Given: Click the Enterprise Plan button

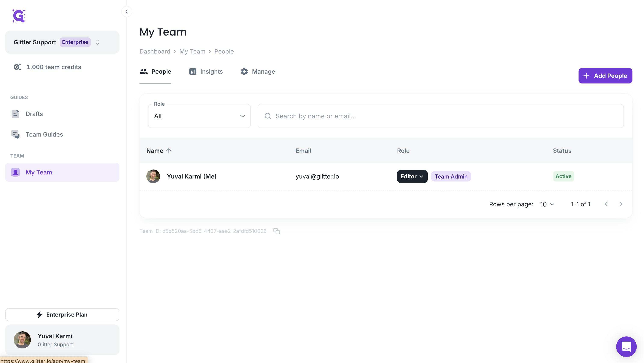Looking at the screenshot, I should [62, 314].
